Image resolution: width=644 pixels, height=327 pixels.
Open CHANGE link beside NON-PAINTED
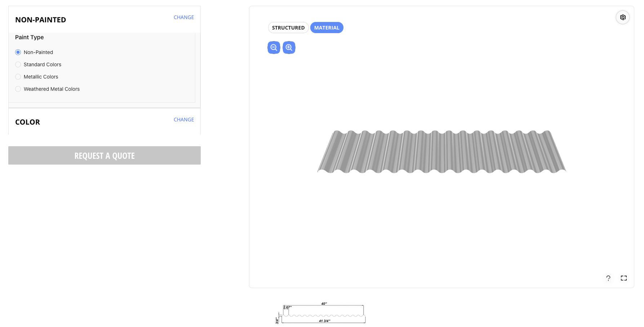pyautogui.click(x=184, y=17)
